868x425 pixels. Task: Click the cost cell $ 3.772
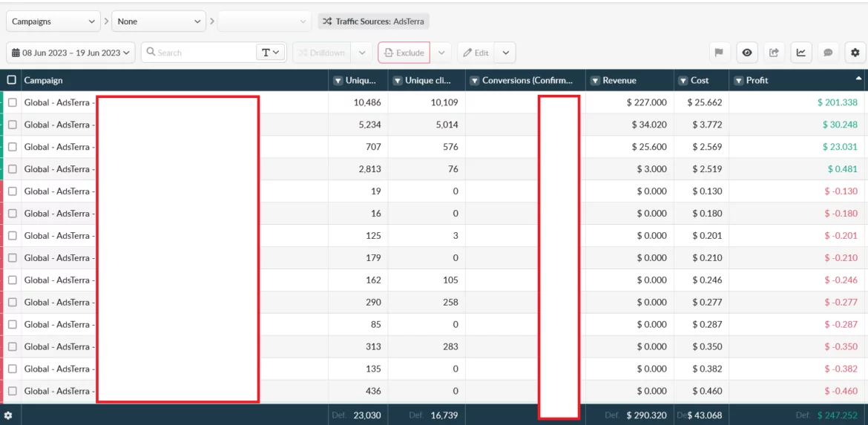(x=707, y=125)
